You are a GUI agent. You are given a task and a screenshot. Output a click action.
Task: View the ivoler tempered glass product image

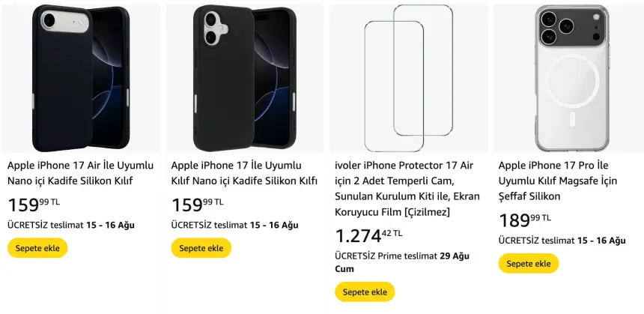pyautogui.click(x=408, y=78)
